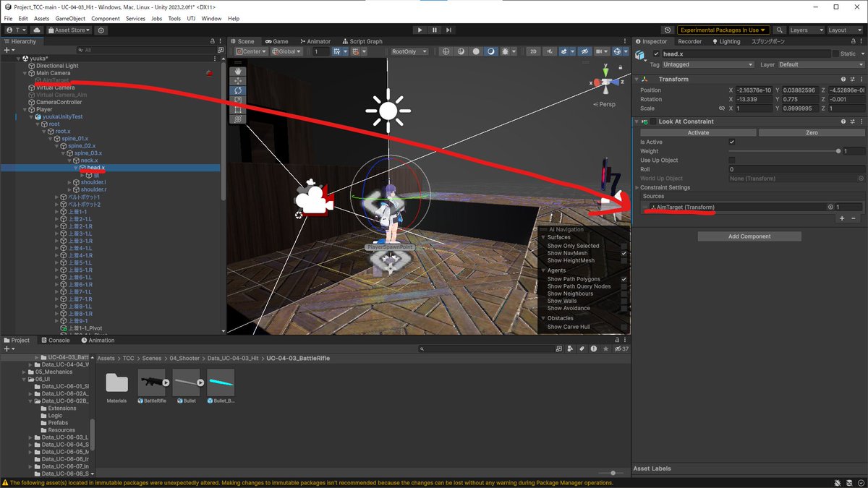Open the Layer Default dropdown
Screen dimensions: 868x488
click(820, 64)
